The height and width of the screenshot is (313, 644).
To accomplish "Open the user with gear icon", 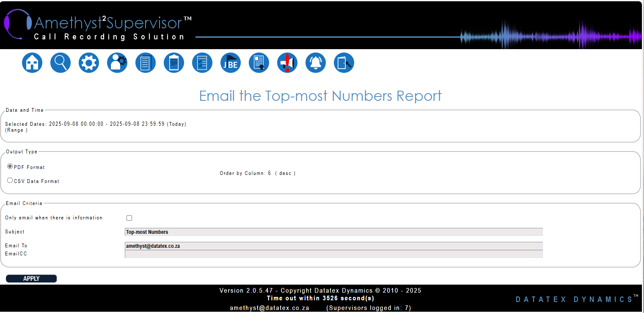I will (x=117, y=63).
